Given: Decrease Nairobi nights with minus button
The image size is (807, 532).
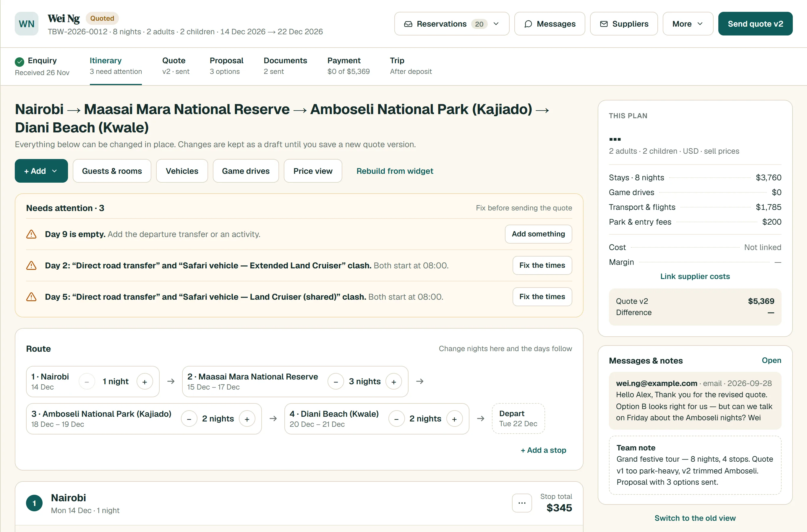Looking at the screenshot, I should click(x=87, y=382).
